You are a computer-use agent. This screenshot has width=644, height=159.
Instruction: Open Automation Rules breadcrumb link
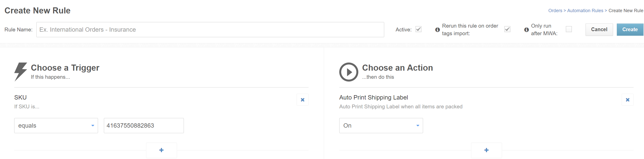[585, 11]
